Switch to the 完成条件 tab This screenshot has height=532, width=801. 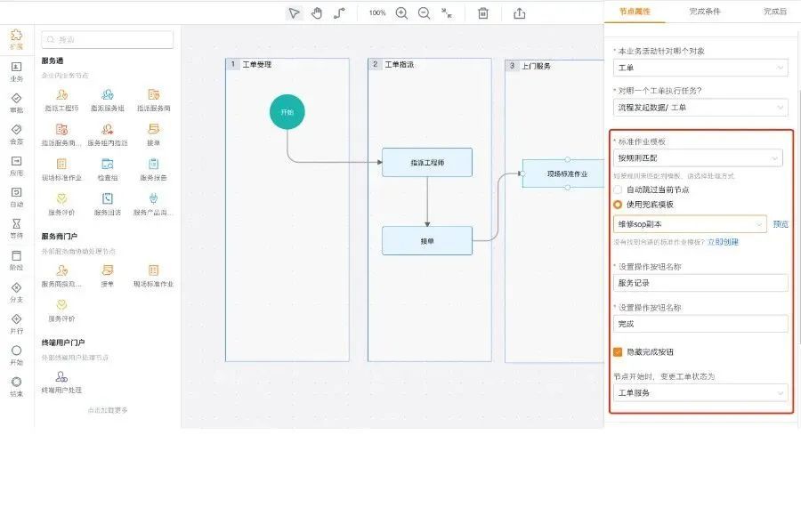705,12
